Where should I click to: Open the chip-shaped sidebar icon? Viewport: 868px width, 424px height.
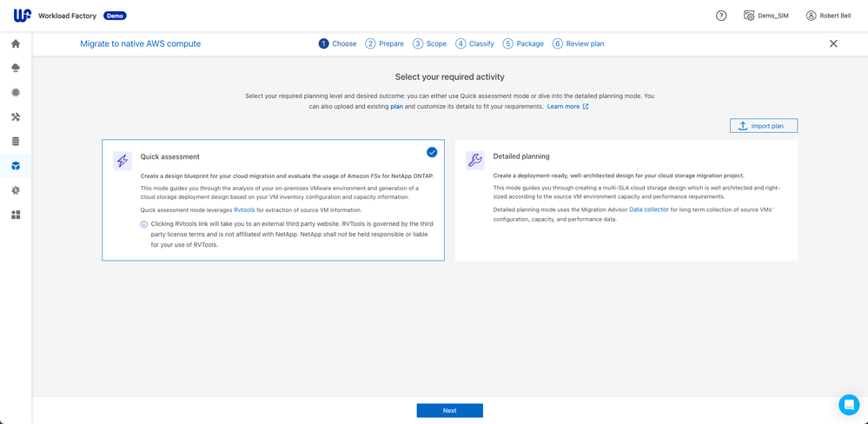16,92
